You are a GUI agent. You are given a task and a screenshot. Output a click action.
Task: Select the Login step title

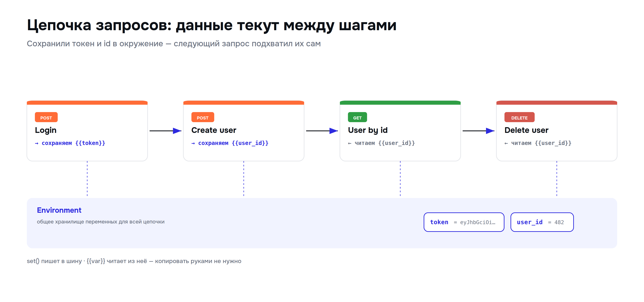pos(46,130)
